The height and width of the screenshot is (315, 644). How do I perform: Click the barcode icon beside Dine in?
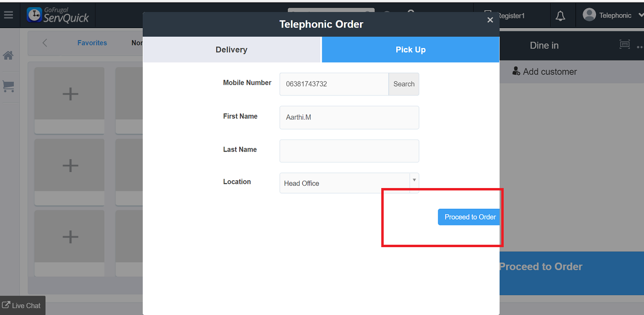[625, 45]
